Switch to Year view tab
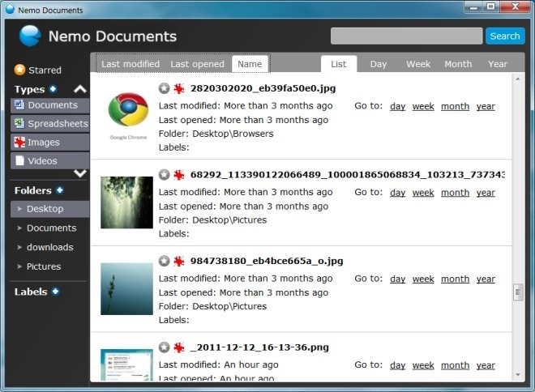The height and width of the screenshot is (392, 535). click(x=498, y=64)
